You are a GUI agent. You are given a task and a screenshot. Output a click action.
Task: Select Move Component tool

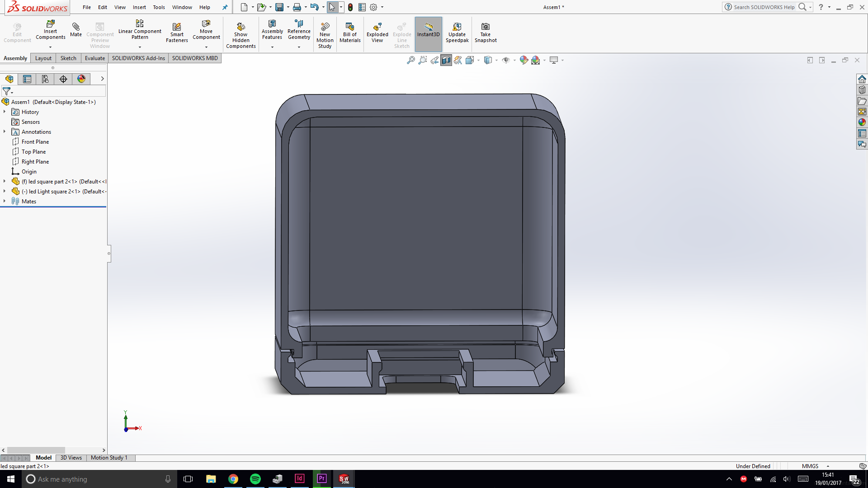pos(206,30)
